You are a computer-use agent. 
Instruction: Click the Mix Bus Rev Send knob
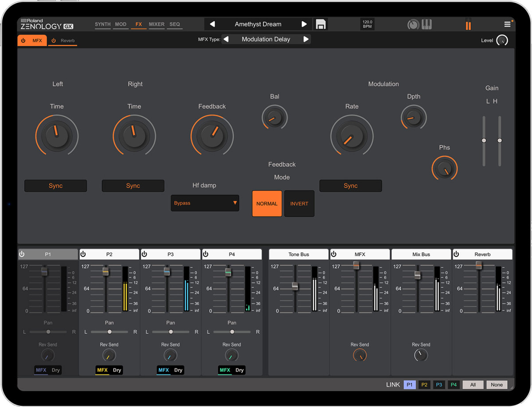pos(421,355)
